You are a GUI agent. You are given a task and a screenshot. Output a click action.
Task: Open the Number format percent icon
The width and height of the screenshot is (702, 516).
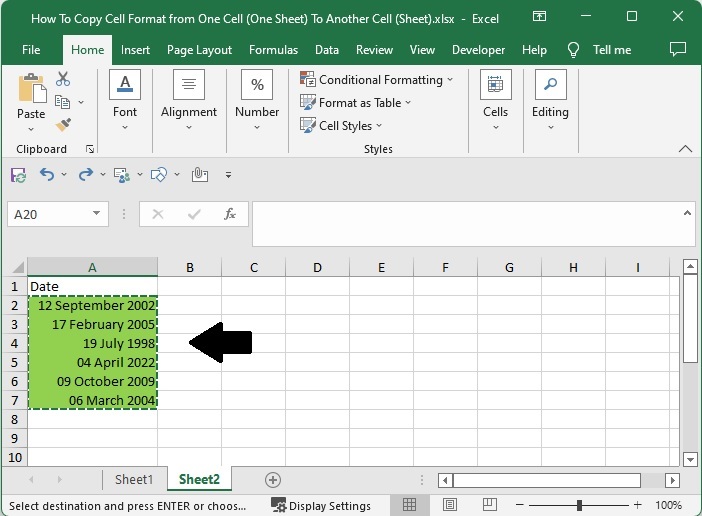coord(257,84)
